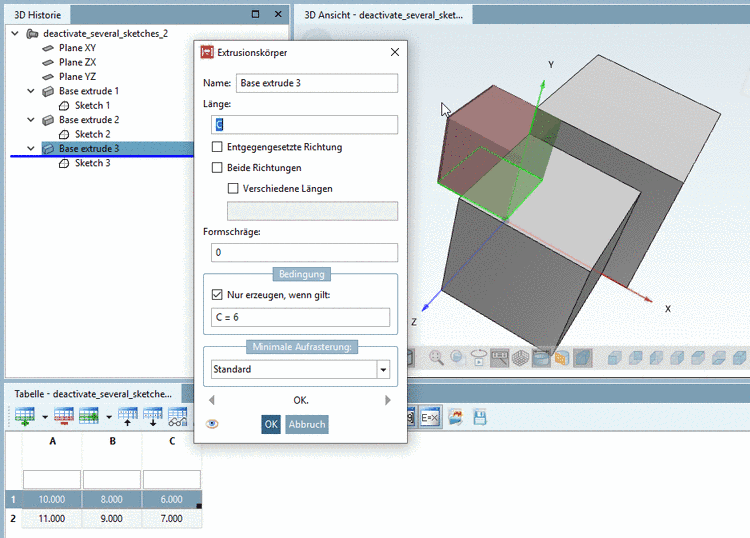Select Plane ZX in history tree

[77, 62]
